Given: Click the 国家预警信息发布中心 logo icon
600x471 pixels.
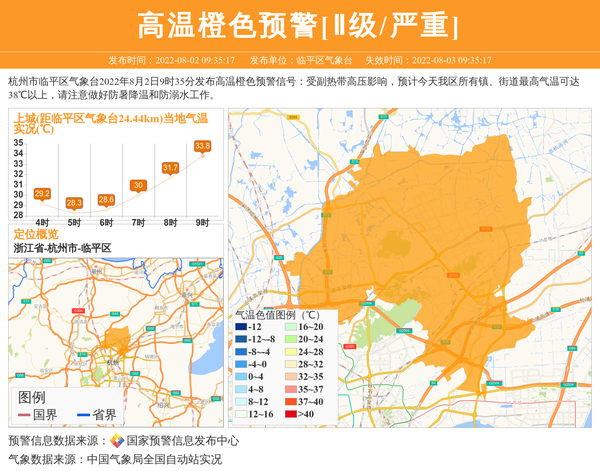Looking at the screenshot, I should coord(117,441).
